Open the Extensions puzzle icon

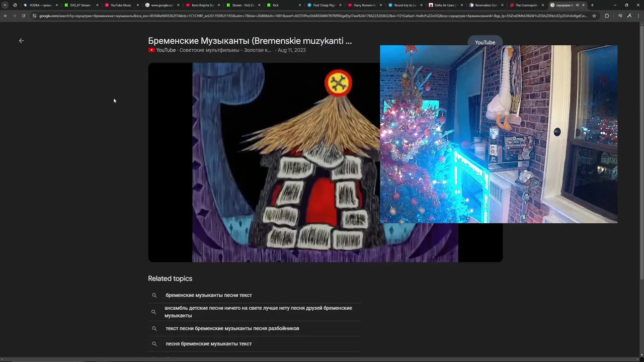click(607, 16)
